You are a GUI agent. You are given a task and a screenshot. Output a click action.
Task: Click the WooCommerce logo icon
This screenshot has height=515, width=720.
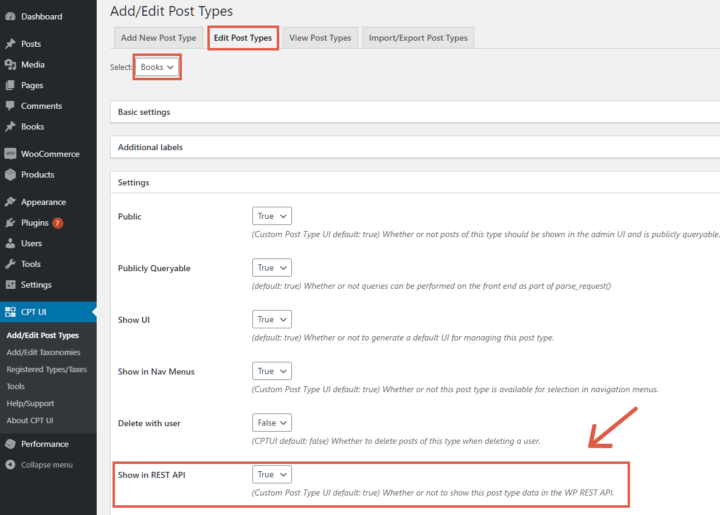click(x=10, y=154)
